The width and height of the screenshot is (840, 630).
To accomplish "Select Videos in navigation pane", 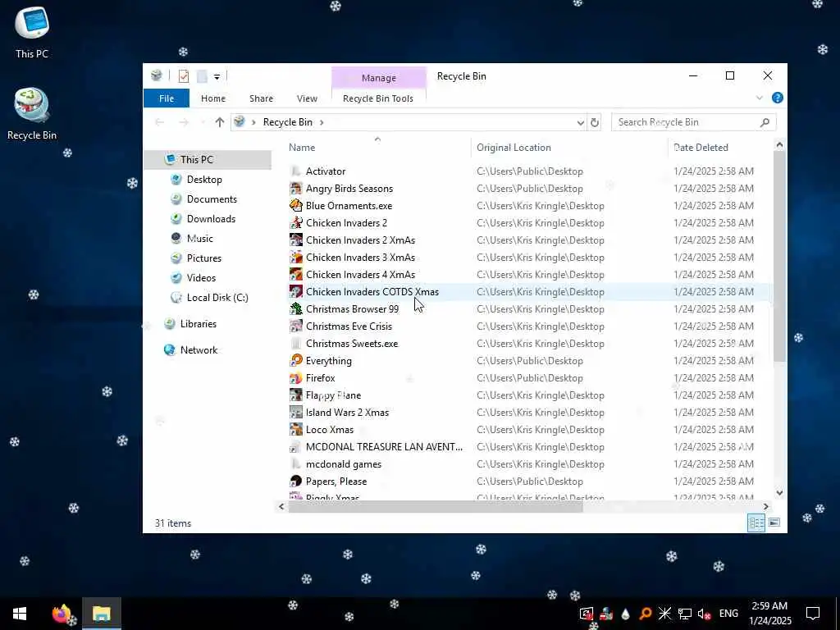I will pos(201,278).
